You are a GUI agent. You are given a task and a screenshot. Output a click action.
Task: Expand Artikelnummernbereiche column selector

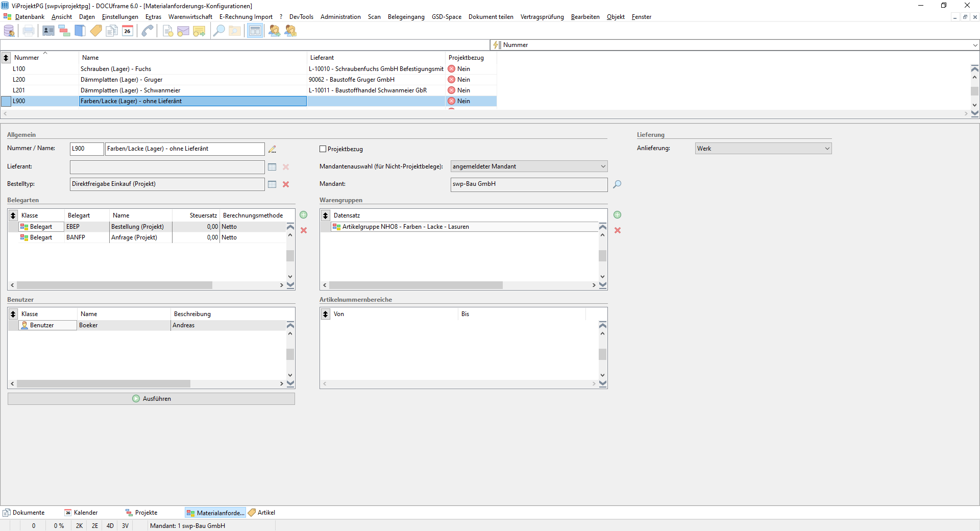(326, 314)
